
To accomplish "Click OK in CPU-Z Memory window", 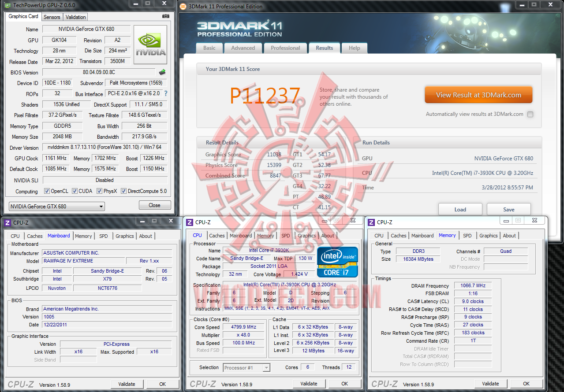I will pos(526,384).
